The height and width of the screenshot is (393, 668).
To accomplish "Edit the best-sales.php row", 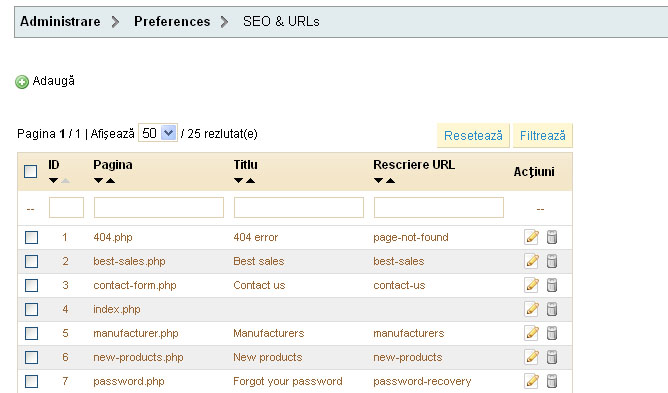I will (x=531, y=261).
